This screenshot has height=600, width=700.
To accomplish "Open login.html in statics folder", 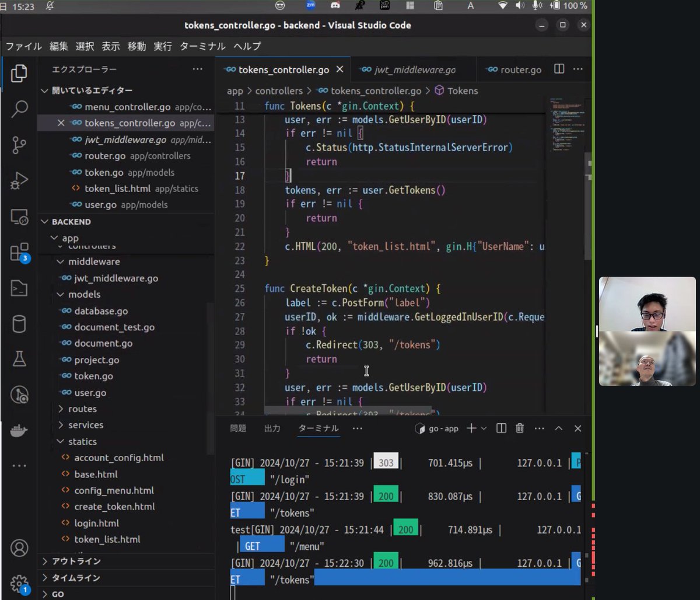I will tap(96, 523).
